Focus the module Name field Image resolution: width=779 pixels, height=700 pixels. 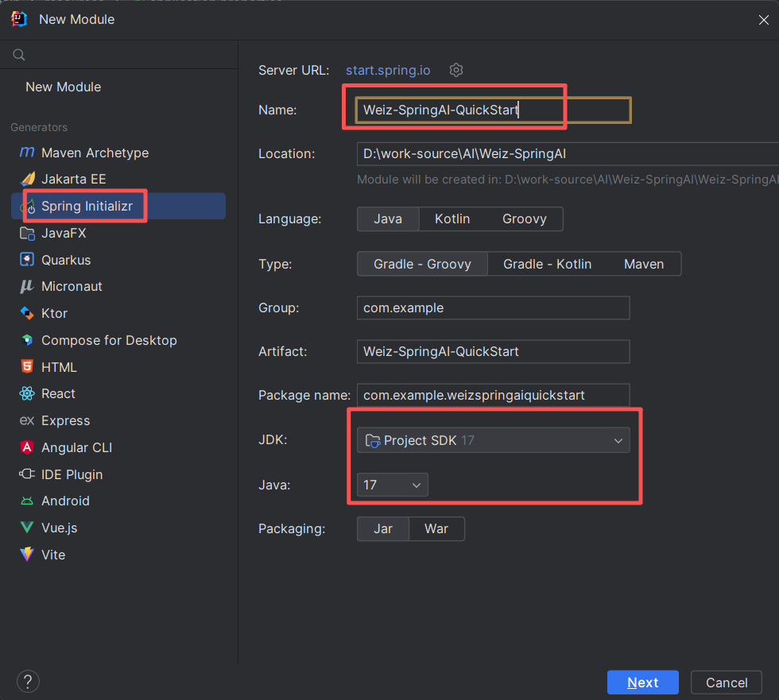pyautogui.click(x=494, y=110)
